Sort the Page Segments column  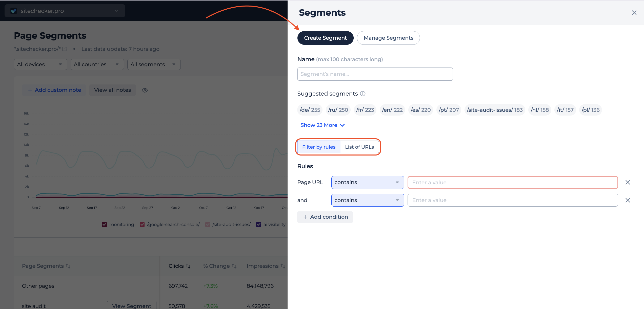point(68,266)
